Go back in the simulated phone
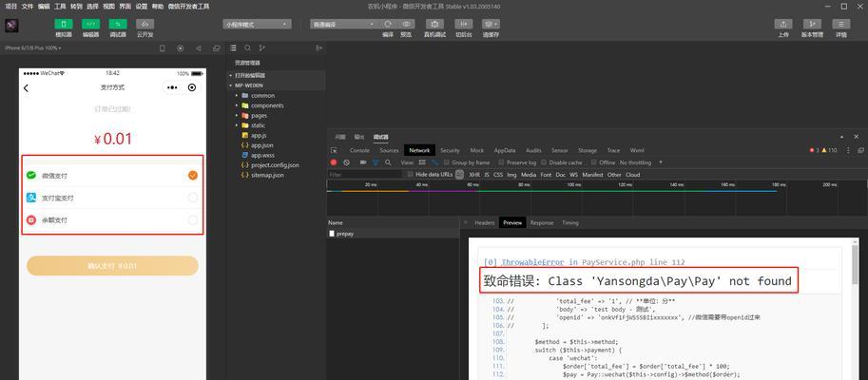 click(x=26, y=88)
